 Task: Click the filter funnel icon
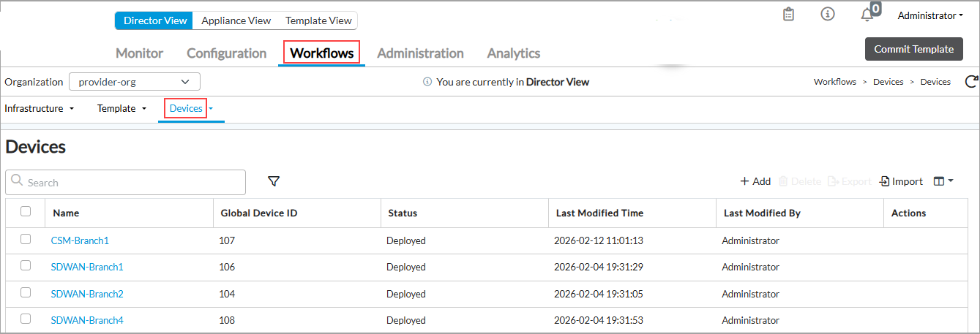pyautogui.click(x=274, y=181)
